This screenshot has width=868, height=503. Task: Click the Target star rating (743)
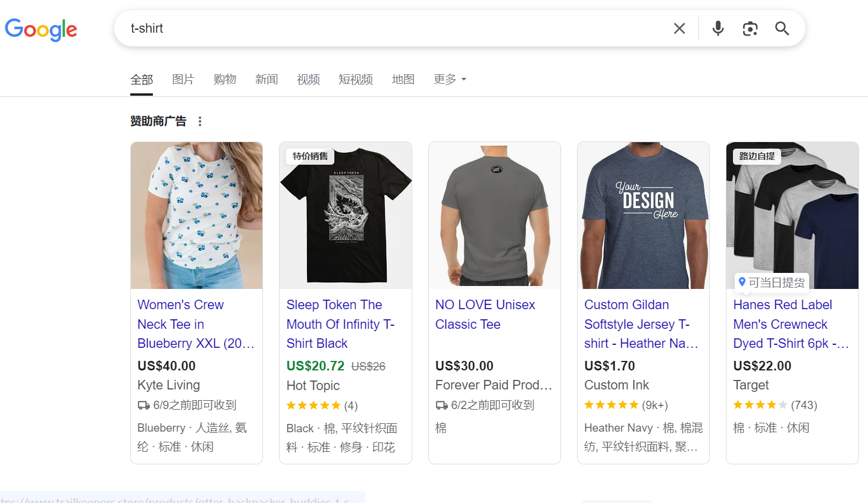tap(775, 405)
